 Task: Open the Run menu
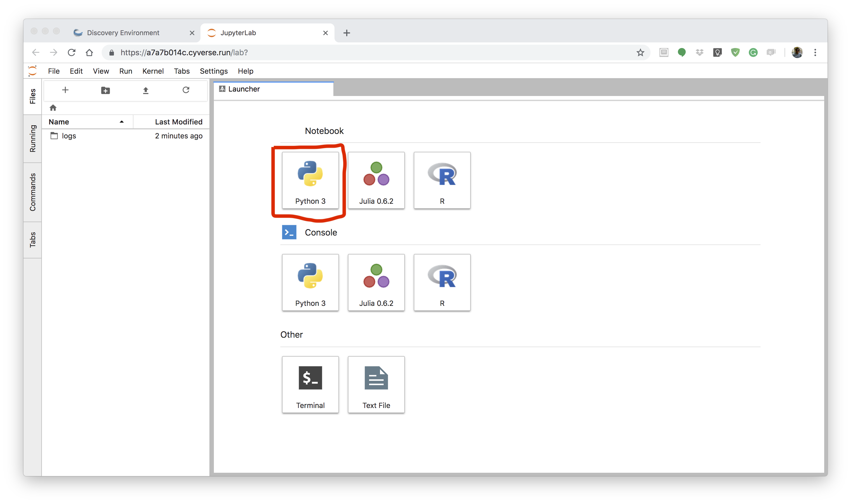tap(125, 71)
